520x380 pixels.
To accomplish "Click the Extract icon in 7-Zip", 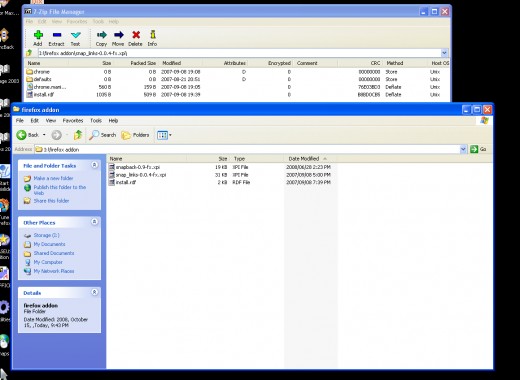I will (x=57, y=35).
